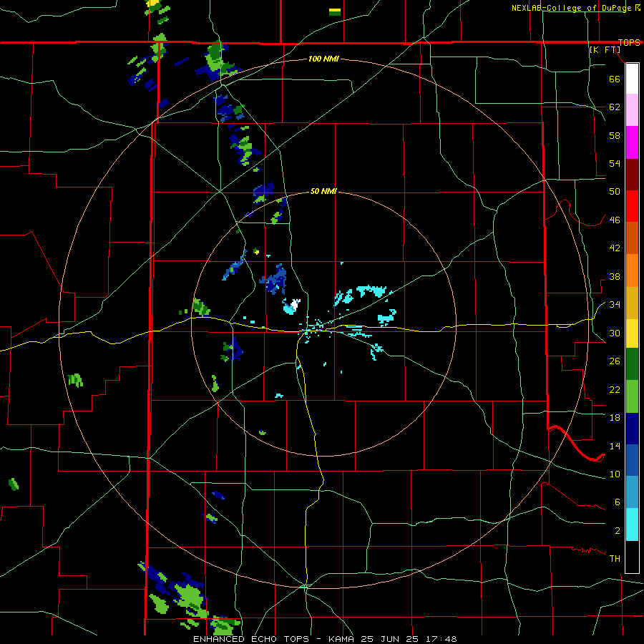Pick the gold legend swatch

[632, 302]
